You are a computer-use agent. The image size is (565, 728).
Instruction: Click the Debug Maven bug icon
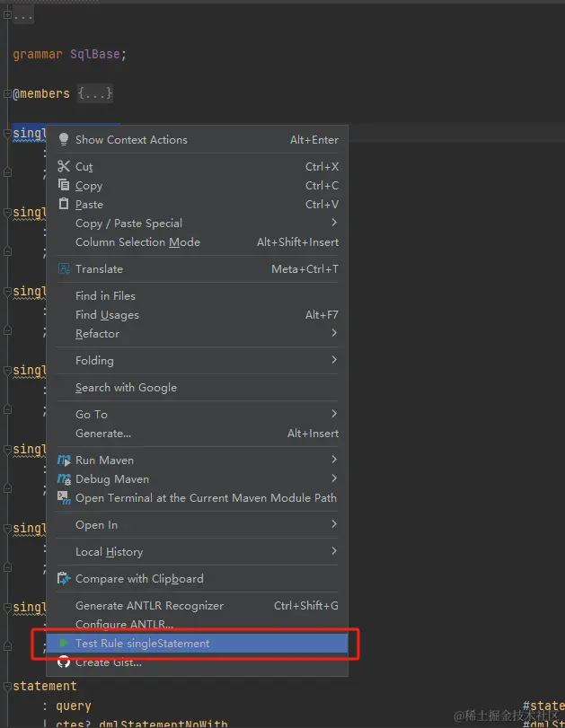[64, 478]
